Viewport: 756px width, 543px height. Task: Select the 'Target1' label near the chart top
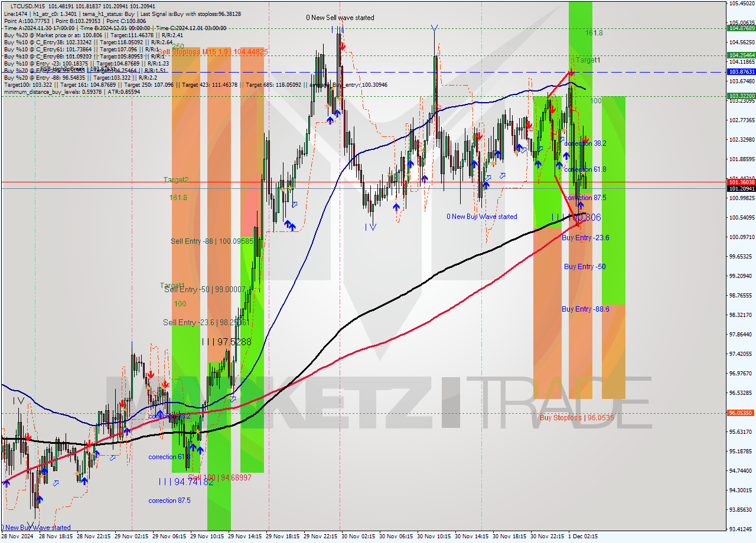tap(588, 60)
